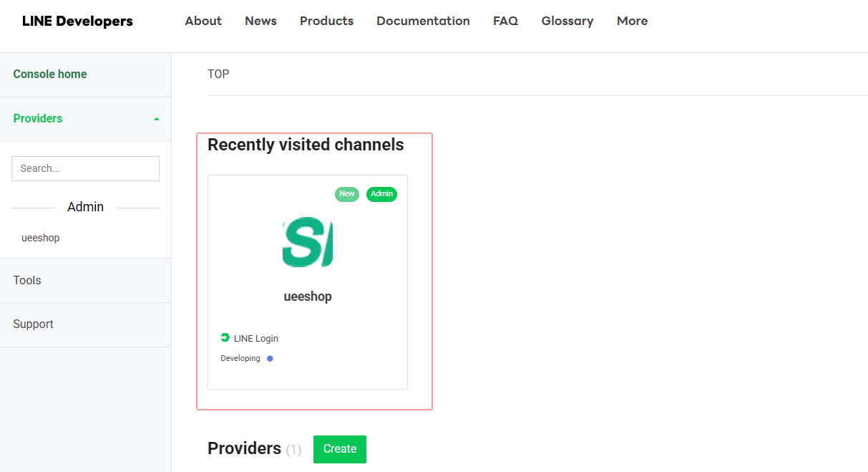Open the Documentation page
The height and width of the screenshot is (472, 868).
[x=423, y=21]
